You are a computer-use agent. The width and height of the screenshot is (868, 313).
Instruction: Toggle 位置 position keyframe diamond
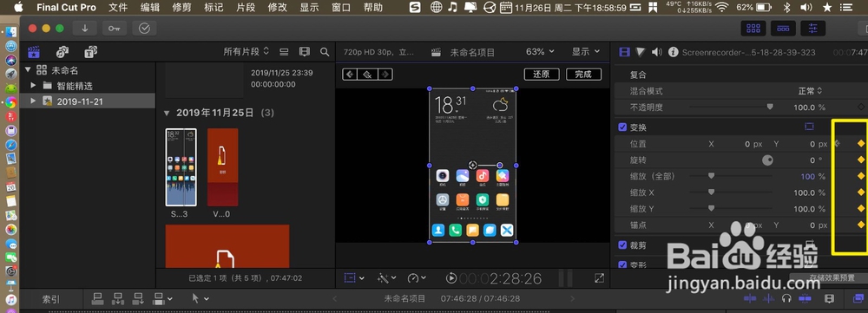point(861,143)
